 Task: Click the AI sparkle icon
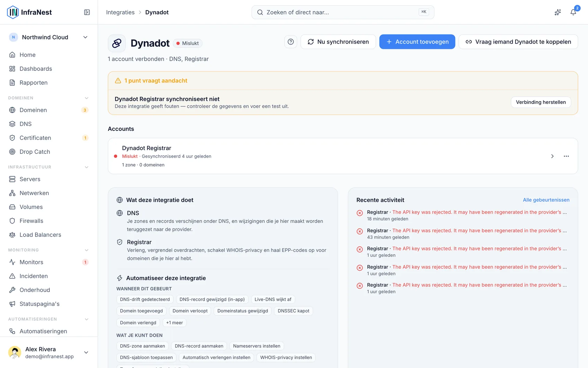558,12
